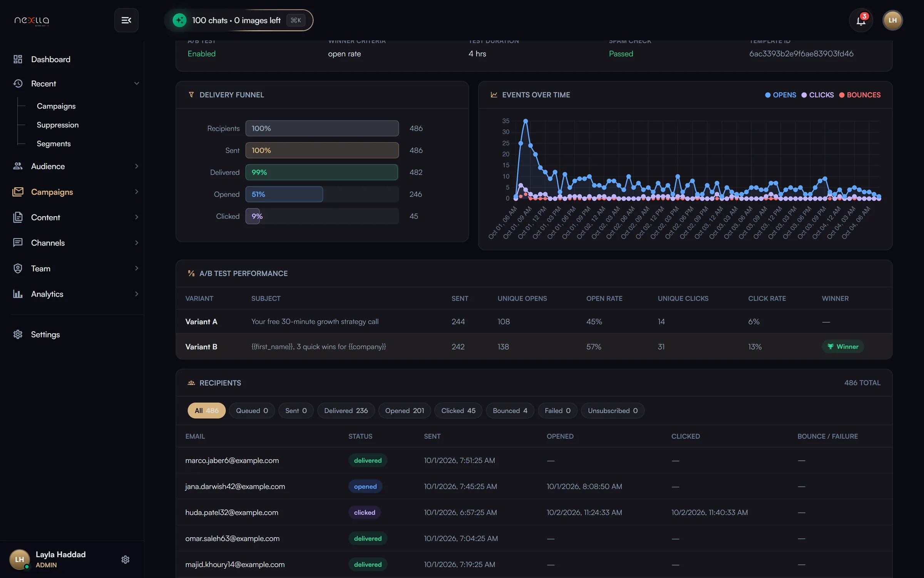Click the Winner trophy badge for Variant B
The height and width of the screenshot is (578, 924).
click(x=843, y=346)
